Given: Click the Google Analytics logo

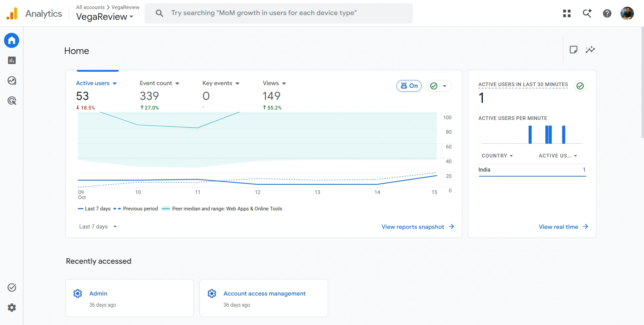Looking at the screenshot, I should pyautogui.click(x=12, y=13).
